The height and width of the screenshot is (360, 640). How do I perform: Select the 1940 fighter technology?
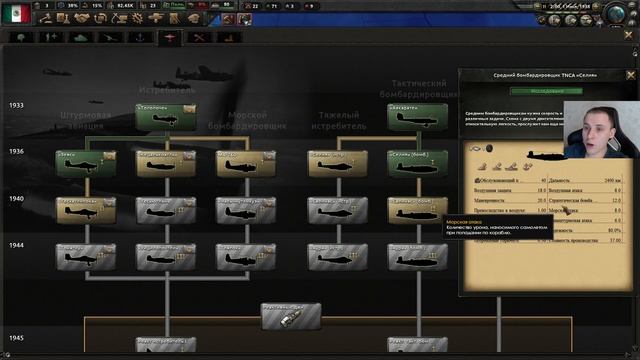tap(166, 211)
